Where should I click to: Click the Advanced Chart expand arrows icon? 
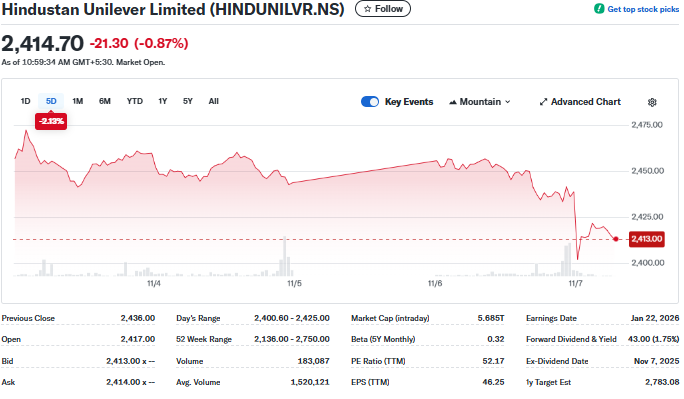click(543, 102)
